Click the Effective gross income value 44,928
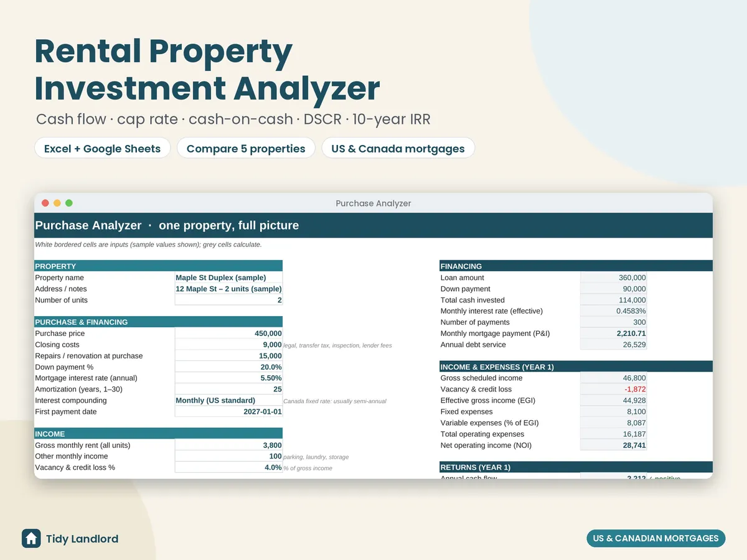The height and width of the screenshot is (560, 747). click(613, 401)
